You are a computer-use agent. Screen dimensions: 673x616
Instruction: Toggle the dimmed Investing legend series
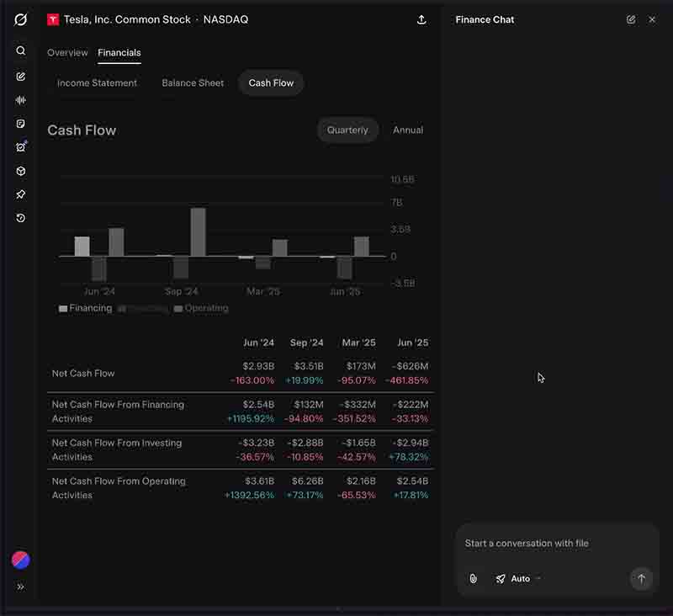point(143,309)
